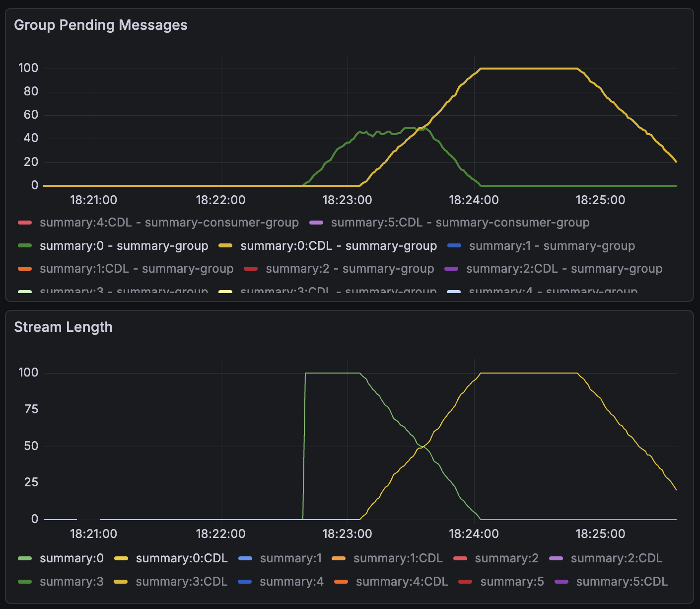Select summary:0:CDL - summary-group legend label

point(339,246)
